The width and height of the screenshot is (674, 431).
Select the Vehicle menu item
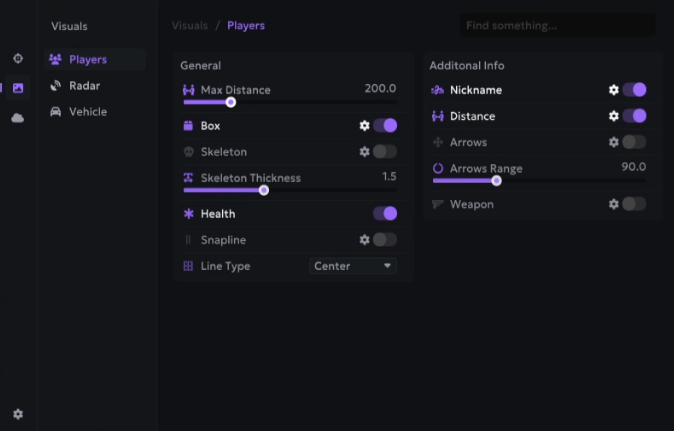point(87,112)
